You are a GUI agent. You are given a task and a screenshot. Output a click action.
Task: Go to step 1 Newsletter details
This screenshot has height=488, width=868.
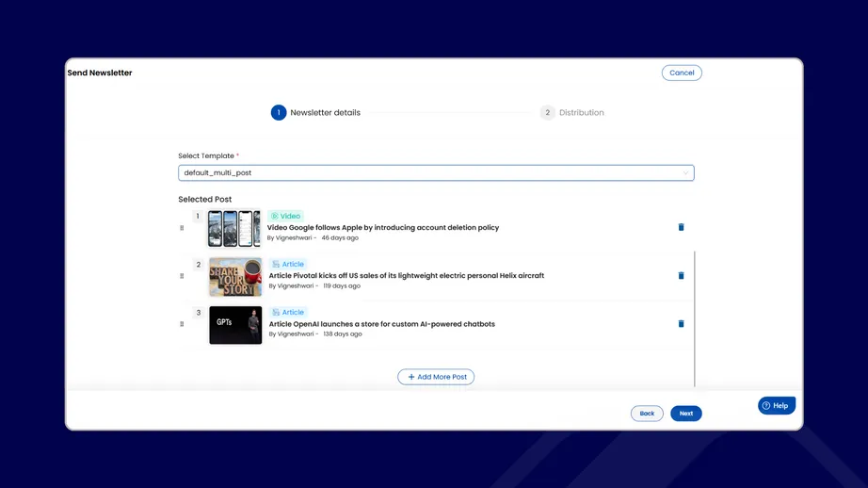pyautogui.click(x=279, y=113)
